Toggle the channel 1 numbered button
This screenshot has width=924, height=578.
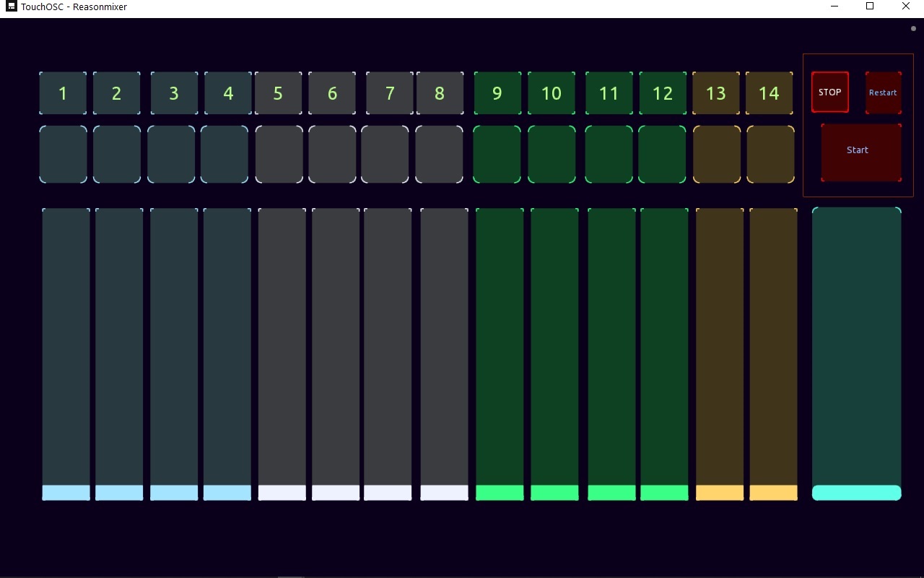(x=63, y=93)
